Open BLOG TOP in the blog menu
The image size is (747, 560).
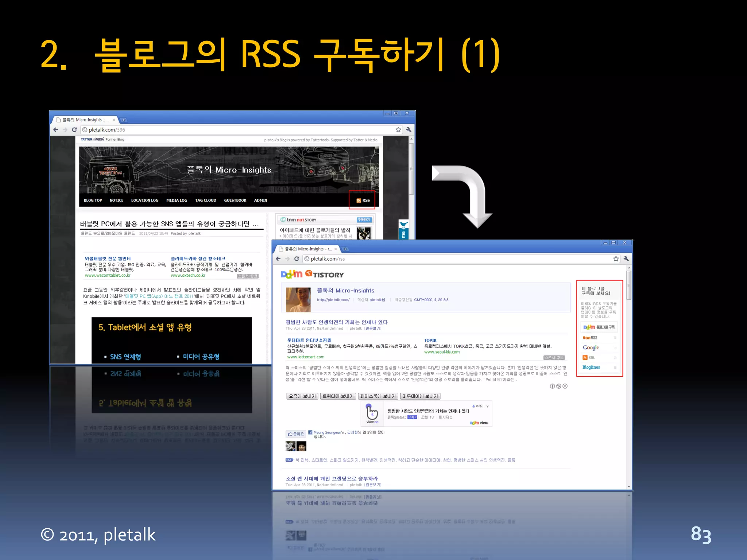pyautogui.click(x=93, y=201)
